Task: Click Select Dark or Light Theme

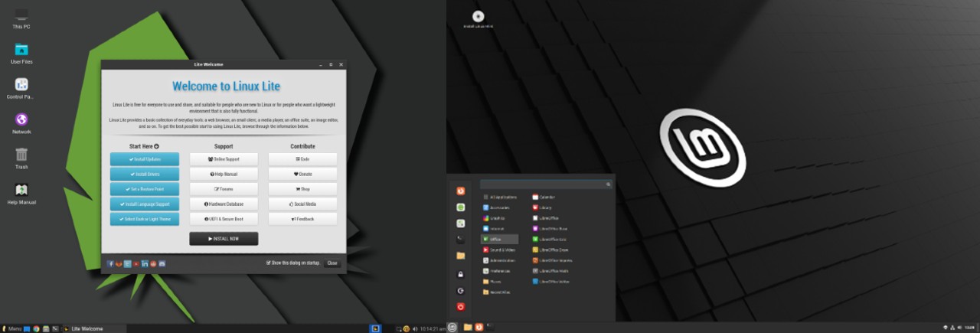Action: (x=145, y=219)
